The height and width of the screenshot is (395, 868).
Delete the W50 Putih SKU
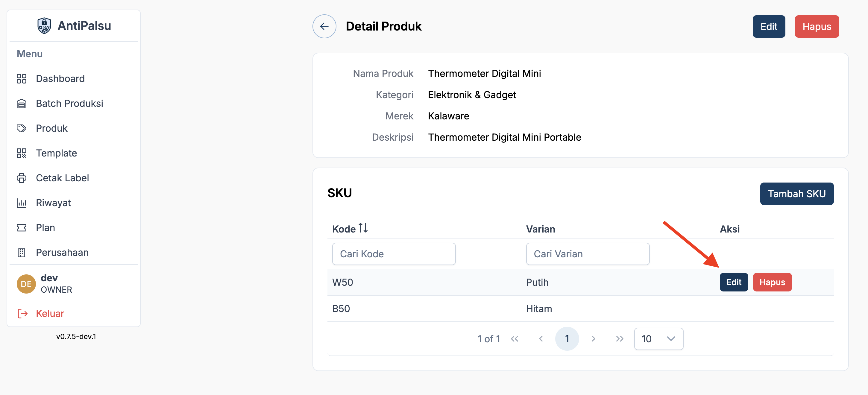pyautogui.click(x=772, y=282)
